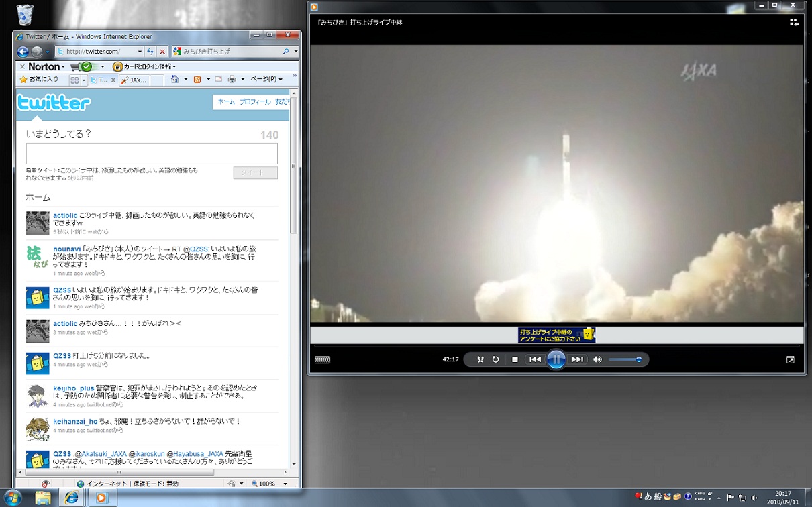Viewport: 812px width, 507px height.
Task: Click @Hayabusa_JAXA mention link
Action: (x=195, y=454)
